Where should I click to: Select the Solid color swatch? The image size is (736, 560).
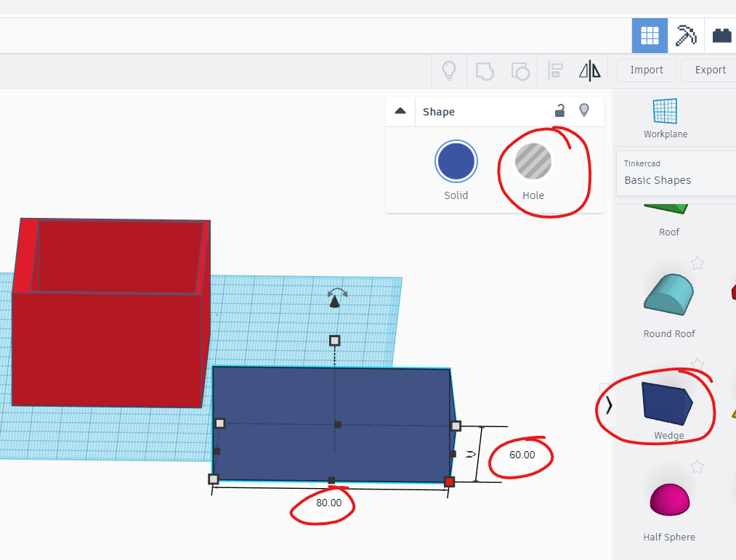456,161
